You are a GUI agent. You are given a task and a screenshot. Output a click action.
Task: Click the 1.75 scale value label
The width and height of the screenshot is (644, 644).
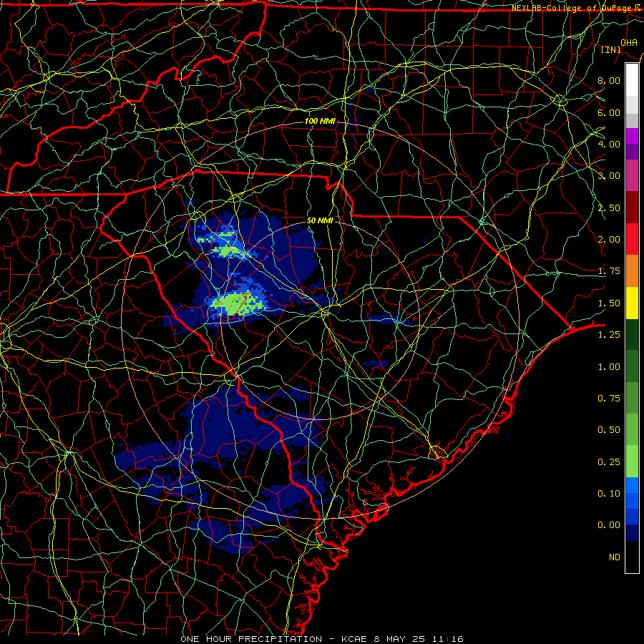click(609, 271)
